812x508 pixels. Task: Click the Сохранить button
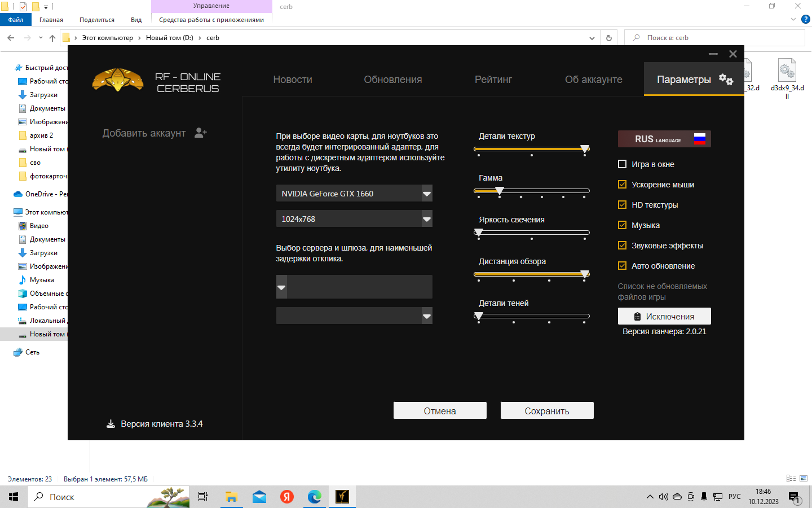(547, 410)
